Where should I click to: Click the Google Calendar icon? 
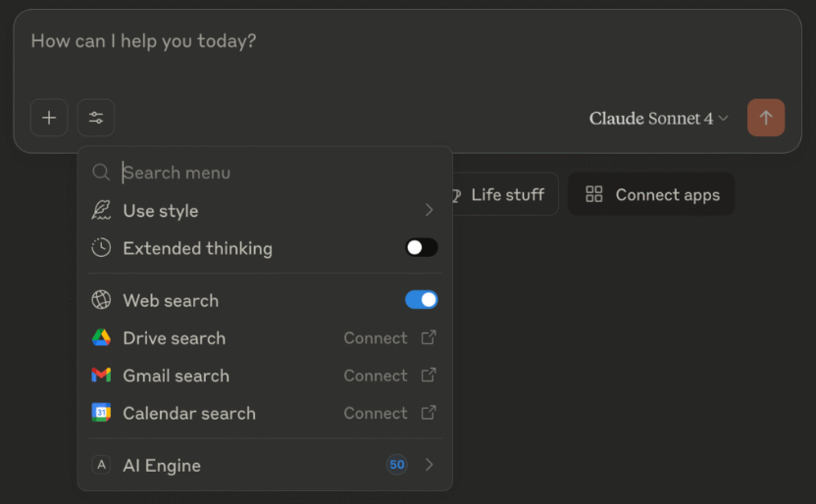point(101,413)
